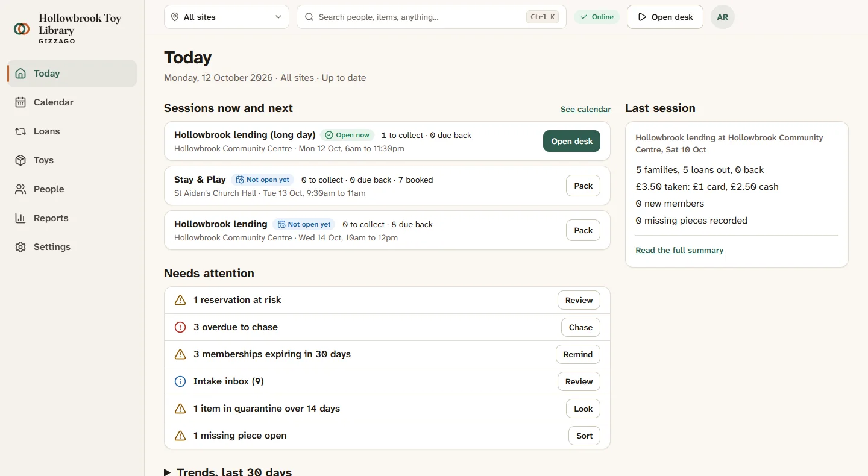The height and width of the screenshot is (476, 868).
Task: Click the Today home icon in sidebar
Action: [x=20, y=74]
